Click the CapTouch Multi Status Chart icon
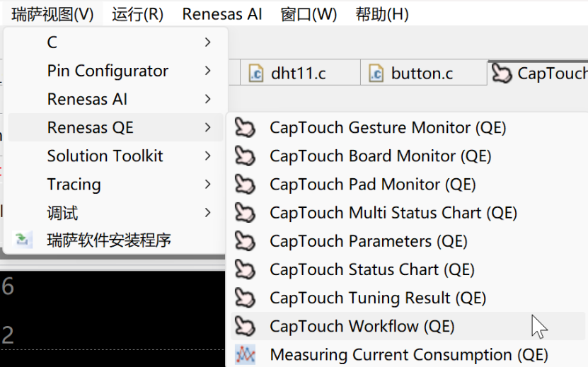 (245, 213)
